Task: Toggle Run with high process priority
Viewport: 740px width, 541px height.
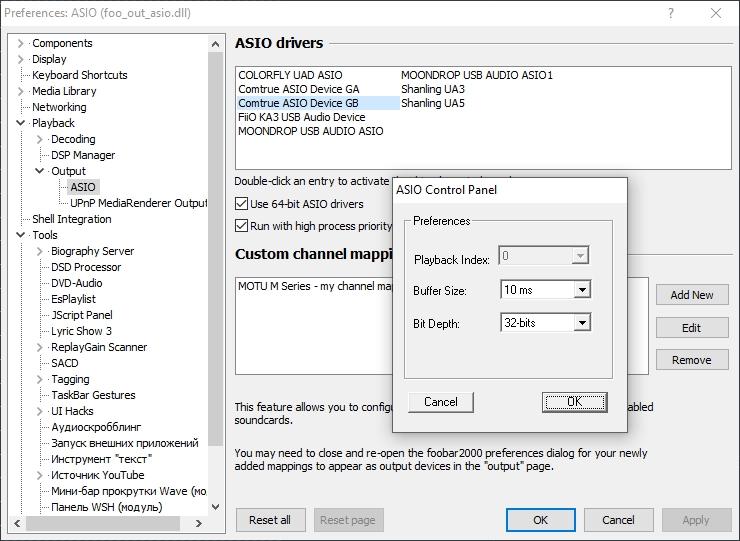Action: tap(242, 226)
